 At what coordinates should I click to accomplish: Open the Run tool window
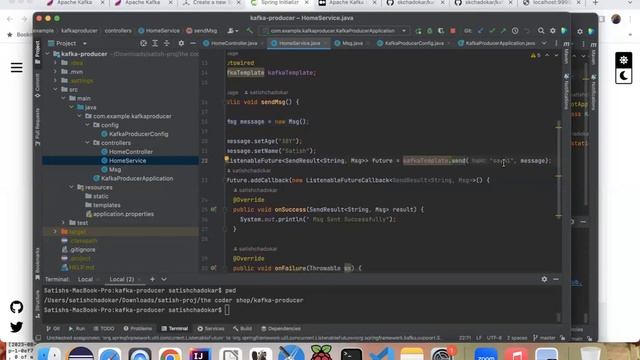77,329
